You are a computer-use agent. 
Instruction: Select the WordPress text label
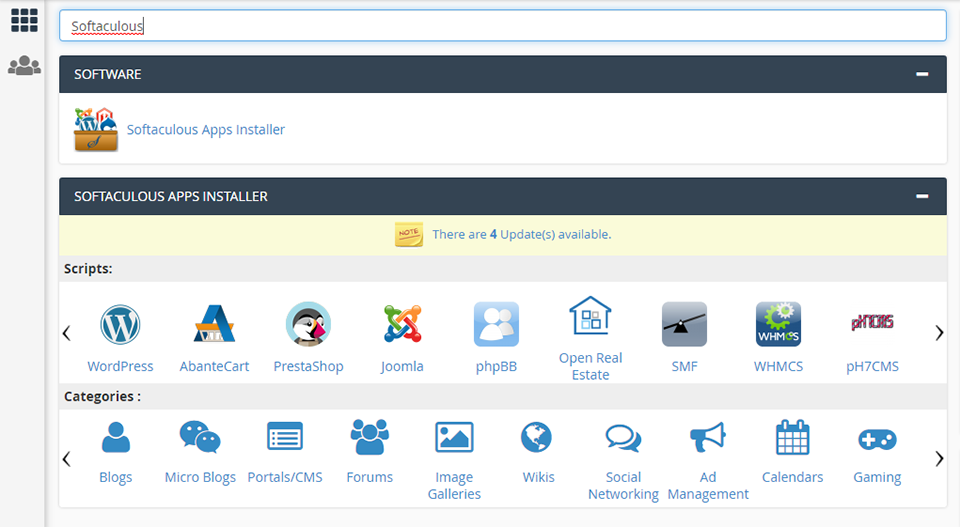pyautogui.click(x=120, y=366)
